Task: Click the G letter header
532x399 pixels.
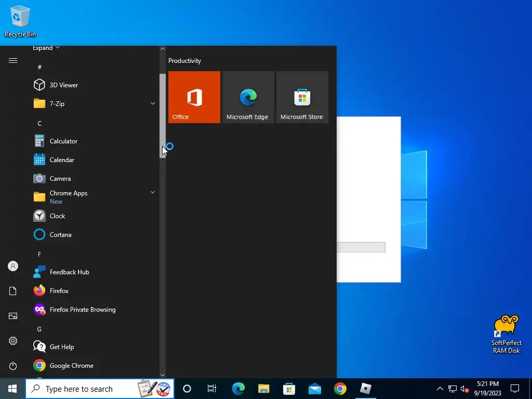Action: tap(39, 329)
